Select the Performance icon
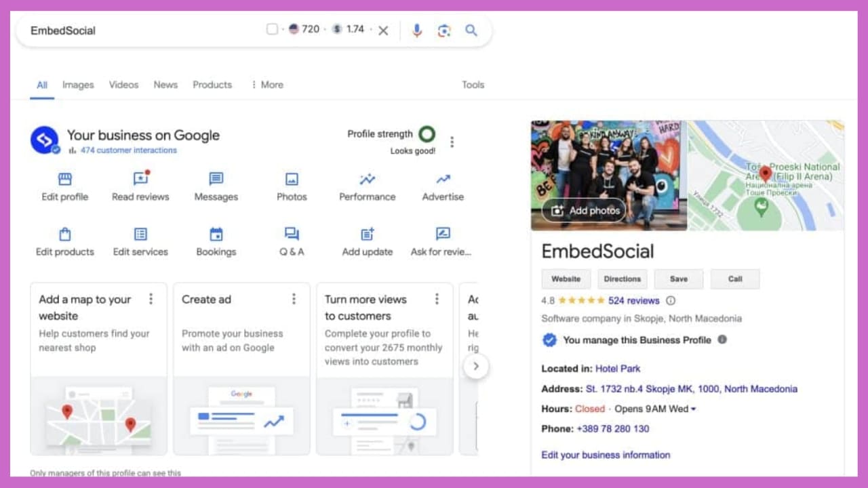Viewport: 868px width, 488px height. 367,178
